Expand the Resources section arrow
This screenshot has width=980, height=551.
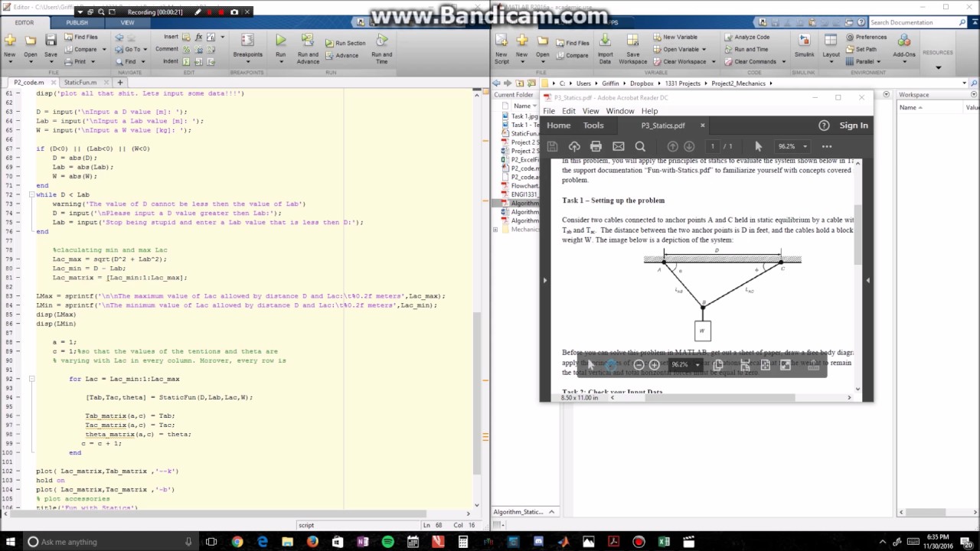[938, 67]
